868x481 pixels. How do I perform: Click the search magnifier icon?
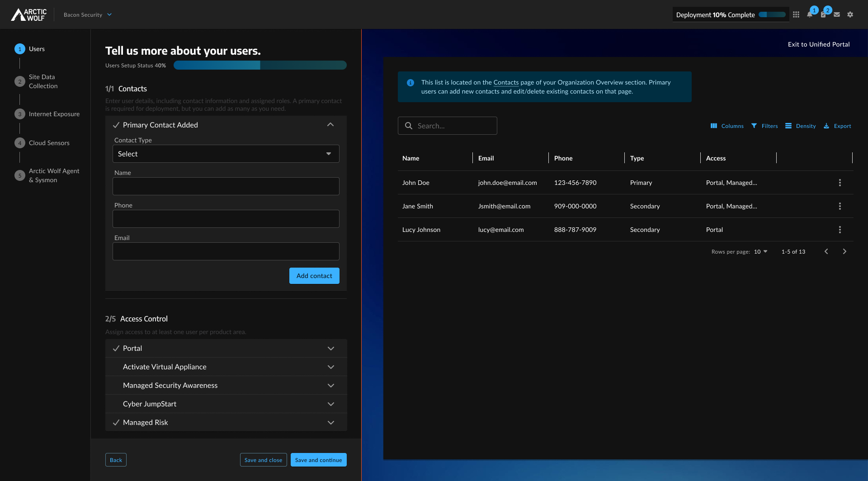point(409,126)
